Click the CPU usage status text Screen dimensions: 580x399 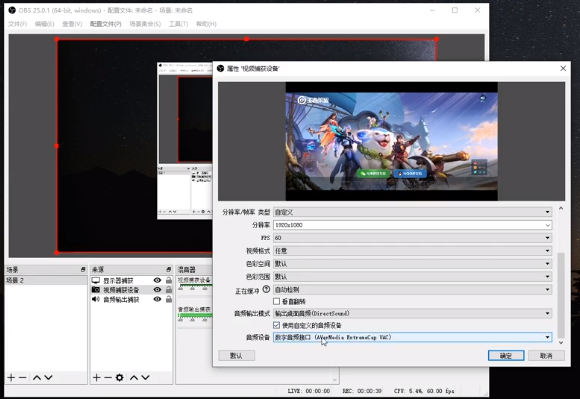click(424, 391)
